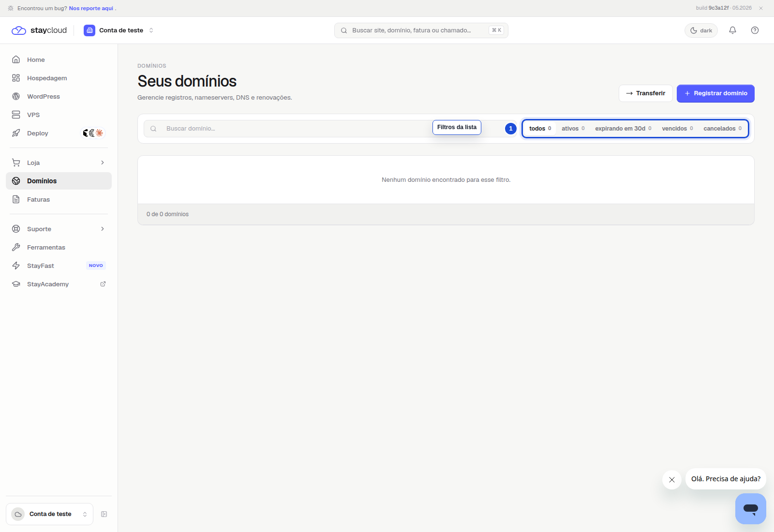Open the help question mark icon
This screenshot has height=532, width=774.
(755, 30)
